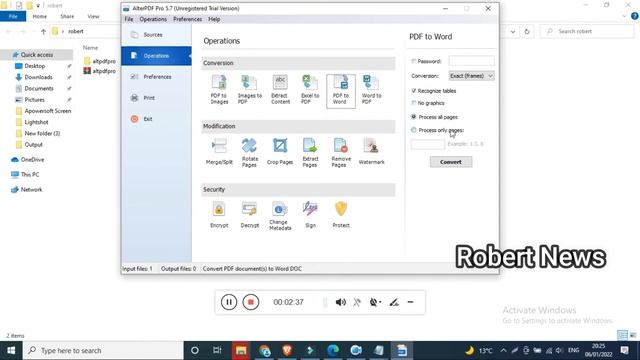Click the page range input field
Image resolution: width=640 pixels, height=360 pixels.
[x=428, y=144]
